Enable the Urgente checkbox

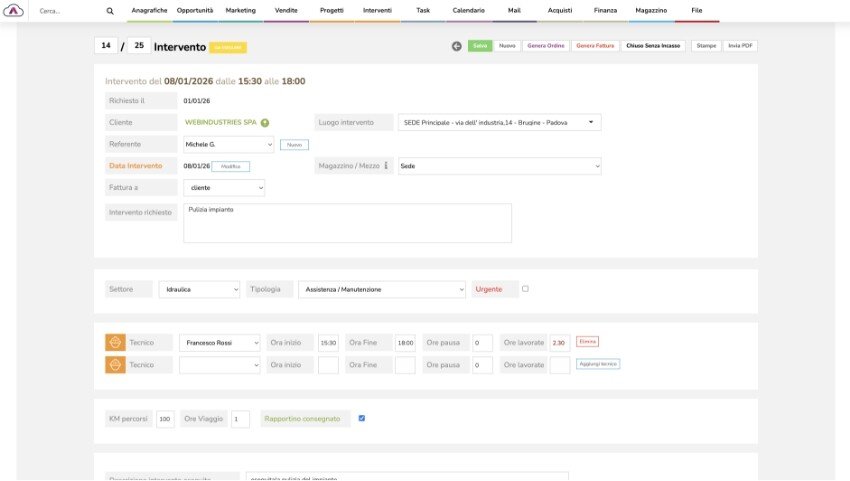(525, 289)
